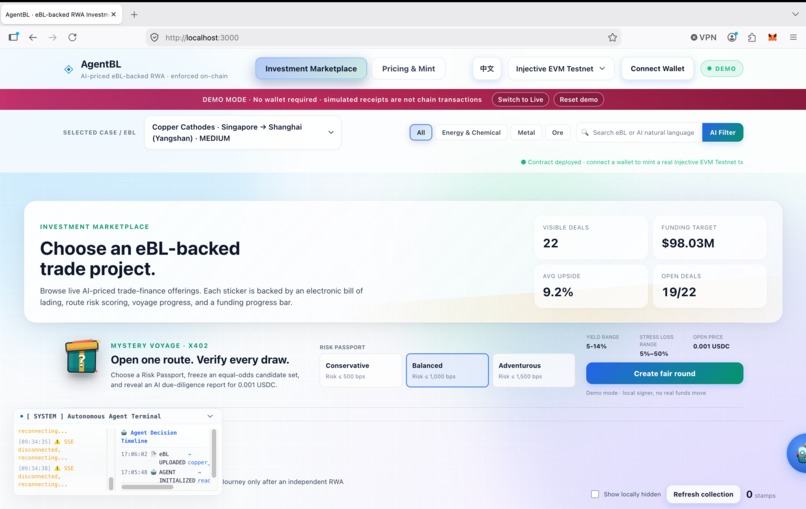Screen dimensions: 806x509
Task: Click the Connect Wallet button
Action: 657,68
